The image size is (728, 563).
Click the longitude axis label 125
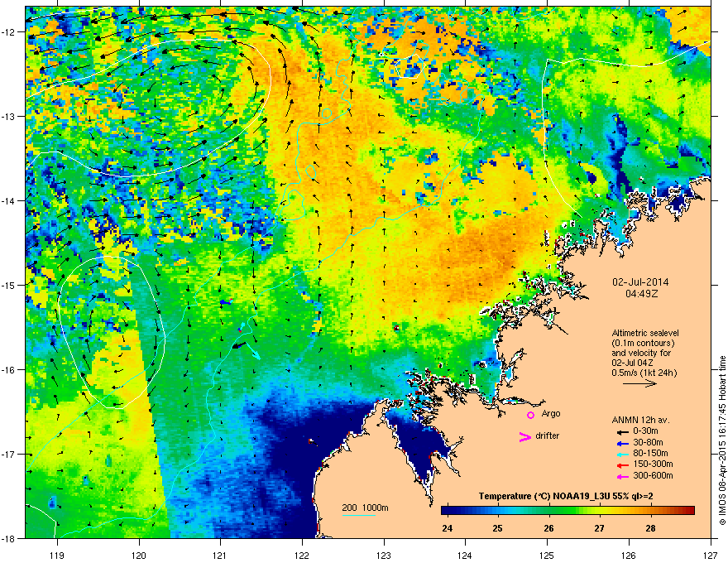pos(547,555)
